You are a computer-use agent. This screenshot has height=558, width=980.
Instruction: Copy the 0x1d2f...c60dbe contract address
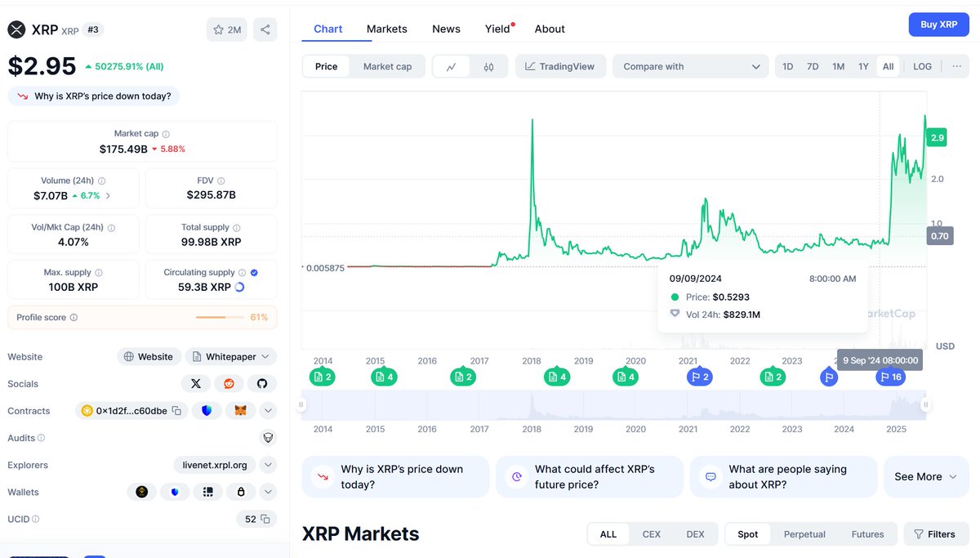(x=176, y=411)
